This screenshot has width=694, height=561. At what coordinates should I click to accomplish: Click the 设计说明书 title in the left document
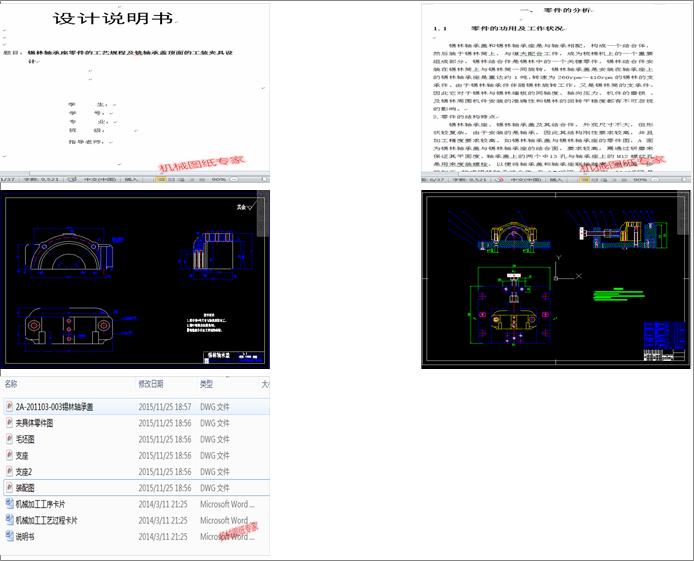pos(113,18)
